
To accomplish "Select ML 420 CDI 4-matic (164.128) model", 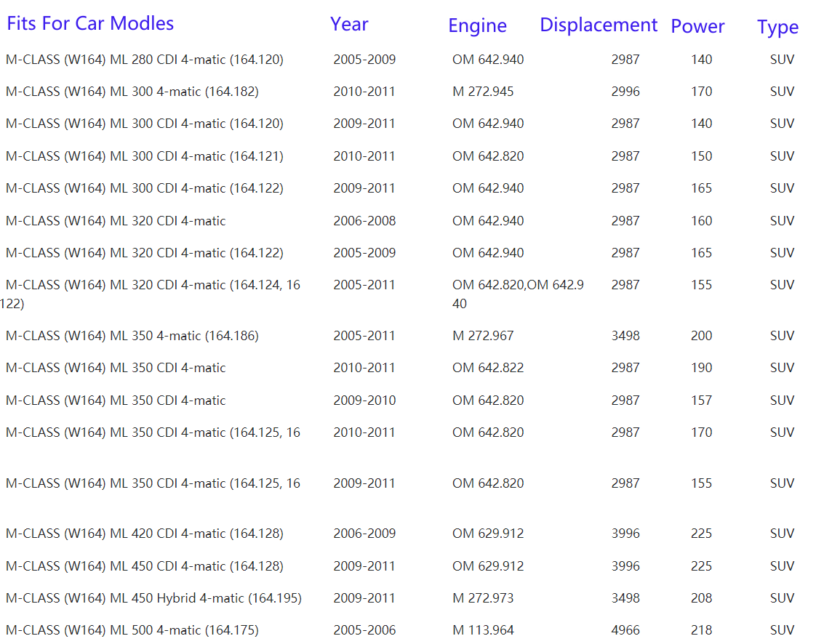I will point(144,534).
